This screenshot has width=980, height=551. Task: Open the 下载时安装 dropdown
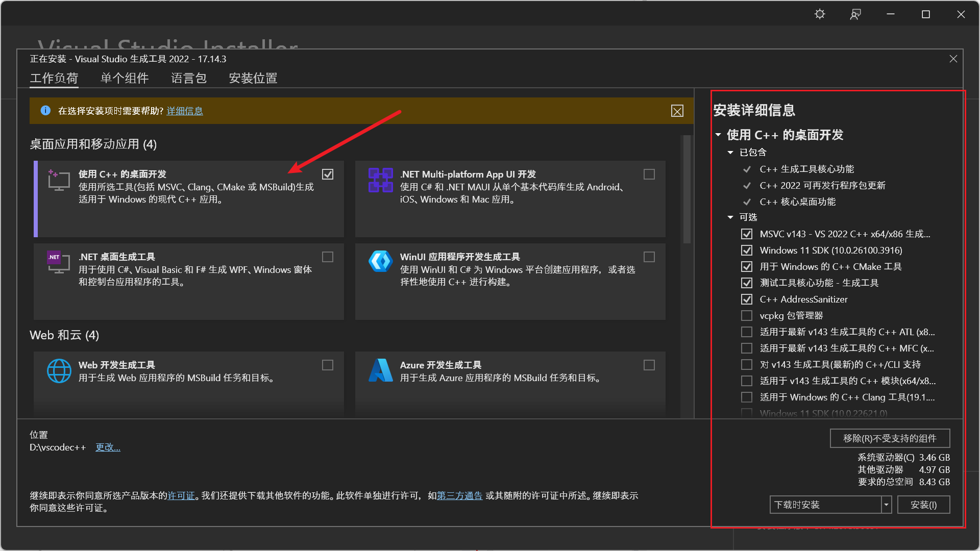(887, 505)
